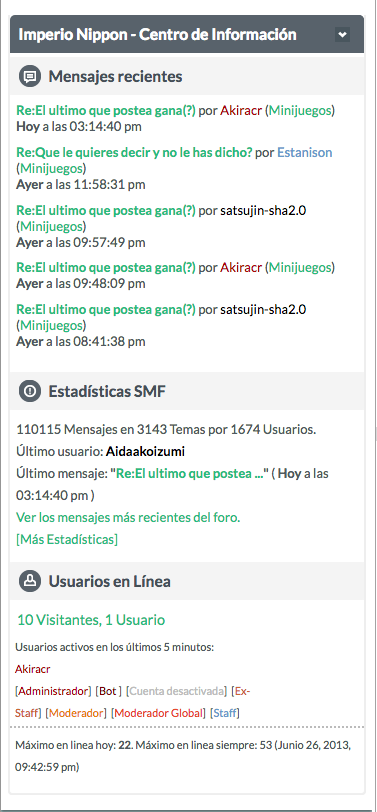
Task: Open Estanison's user profile
Action: [304, 152]
